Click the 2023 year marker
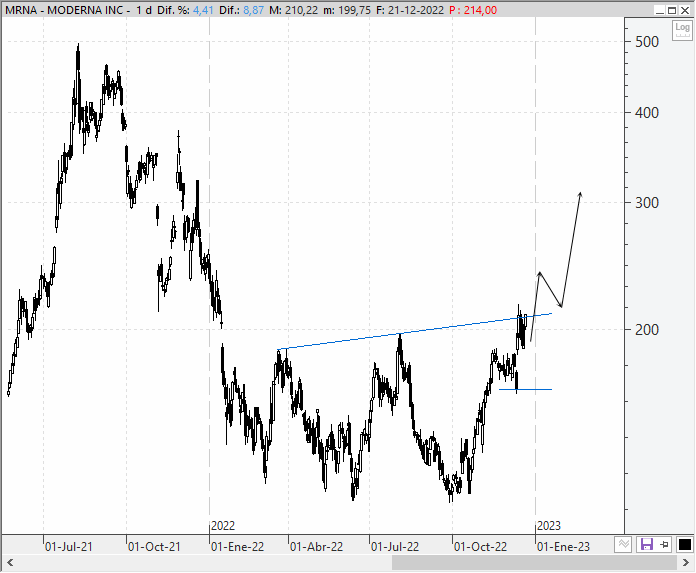 (549, 526)
